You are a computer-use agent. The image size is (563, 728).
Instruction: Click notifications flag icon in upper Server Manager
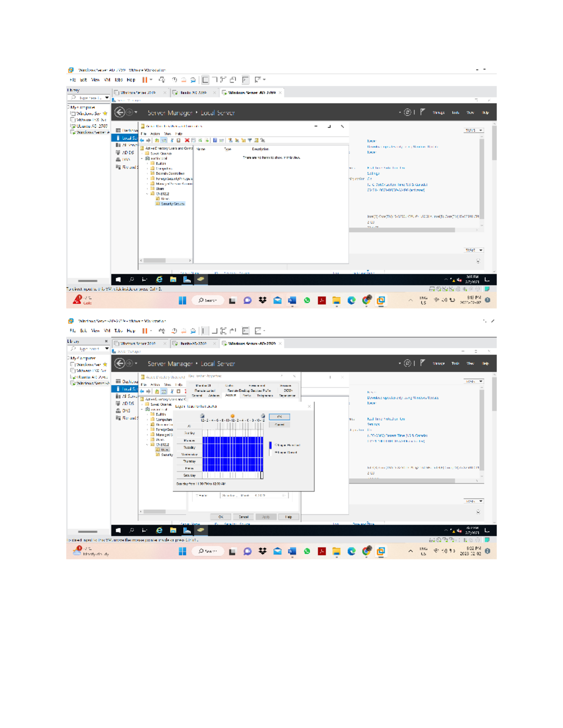tap(423, 113)
